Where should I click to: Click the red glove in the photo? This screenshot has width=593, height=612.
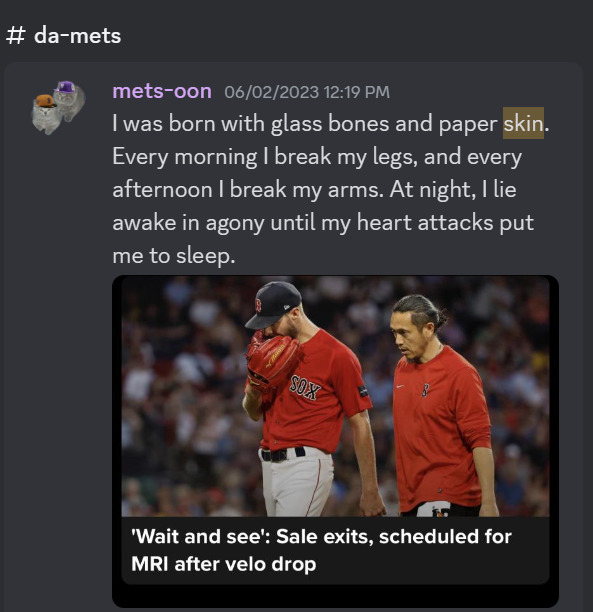[272, 361]
